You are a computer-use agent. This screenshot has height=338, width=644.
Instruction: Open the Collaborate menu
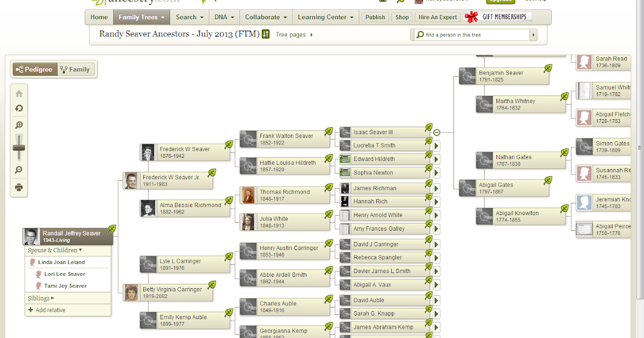[x=266, y=17]
